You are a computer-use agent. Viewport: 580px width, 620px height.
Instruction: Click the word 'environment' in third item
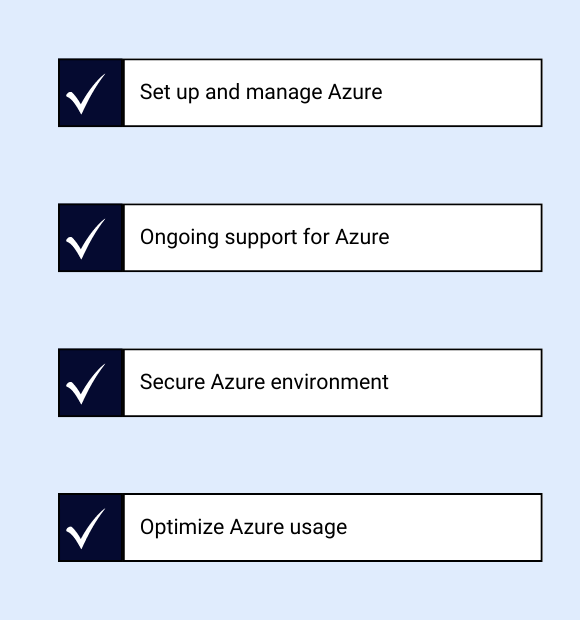(330, 382)
